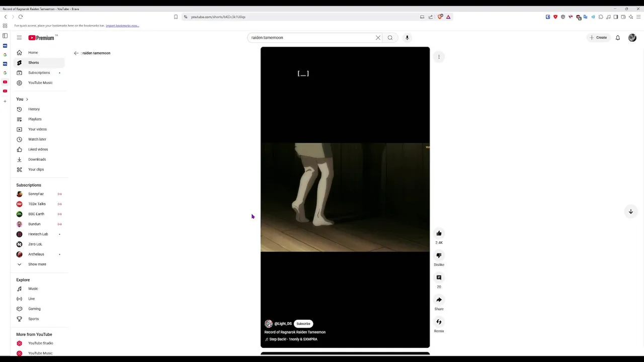
Task: Open TEDx Talks channel
Action: point(39,204)
